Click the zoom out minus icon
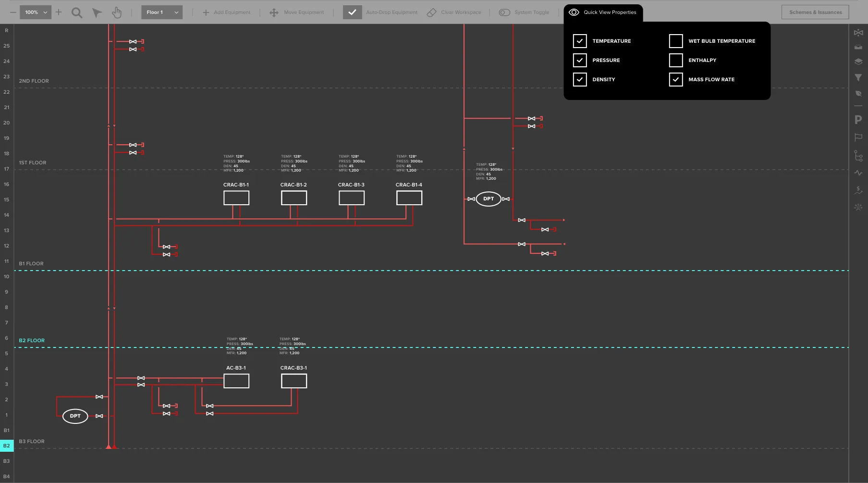The width and height of the screenshot is (868, 483). [13, 12]
